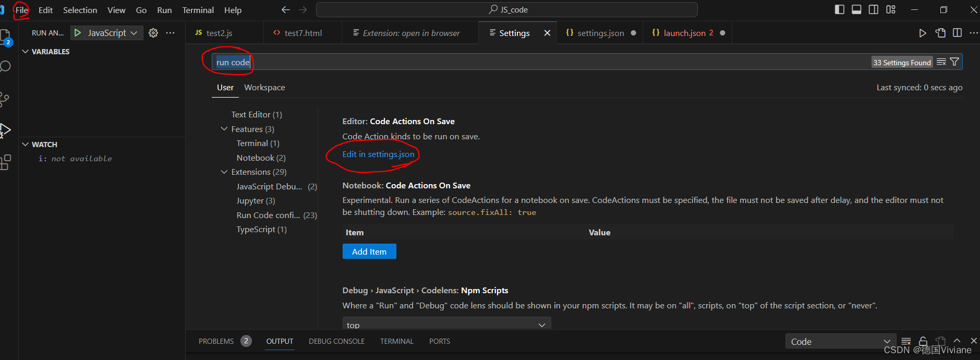The height and width of the screenshot is (360, 980).
Task: Open the Go menu
Action: 141,10
